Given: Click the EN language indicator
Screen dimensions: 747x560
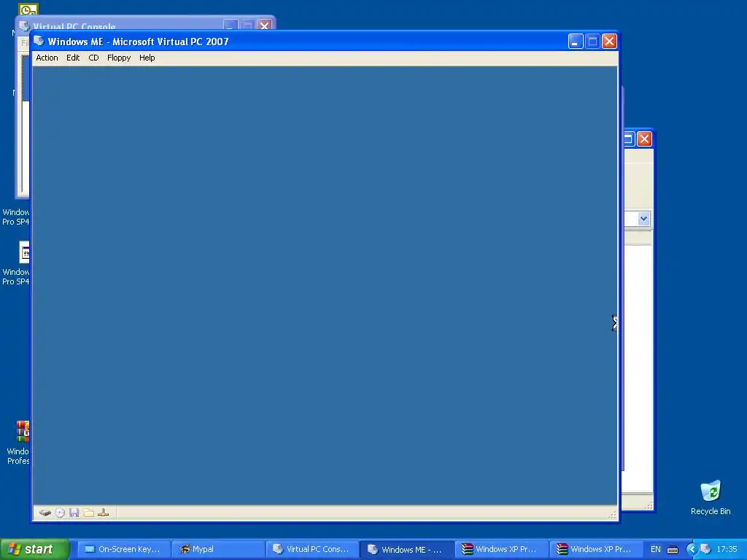Looking at the screenshot, I should pos(656,549).
